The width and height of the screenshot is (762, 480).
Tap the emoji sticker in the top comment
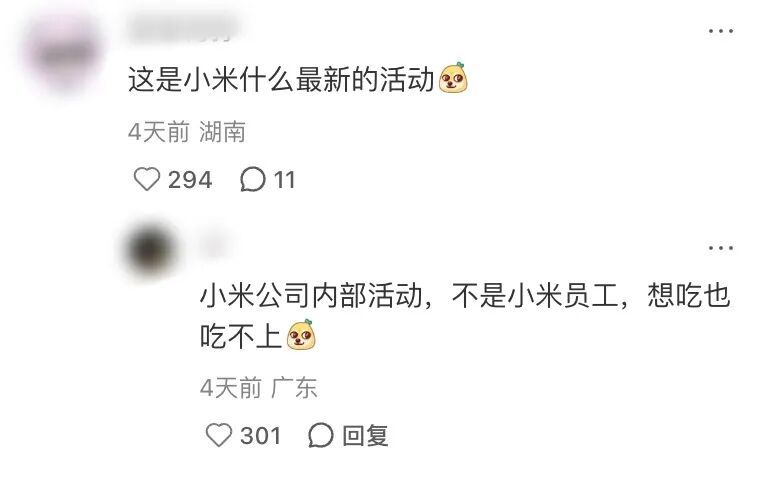tap(453, 78)
